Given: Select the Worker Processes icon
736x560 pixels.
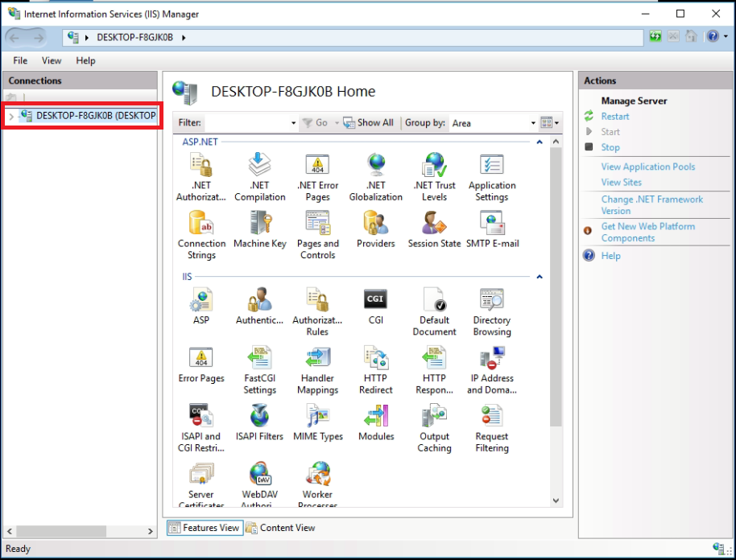Looking at the screenshot, I should (x=318, y=484).
